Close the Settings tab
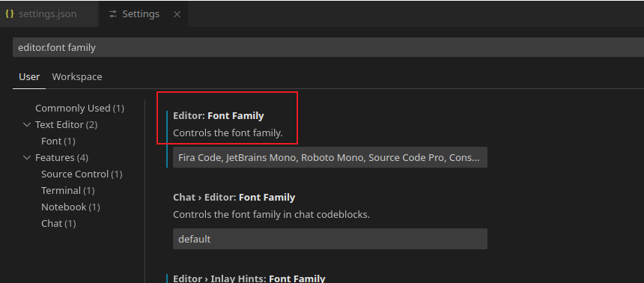Viewport: 644px width, 283px height. pos(177,14)
